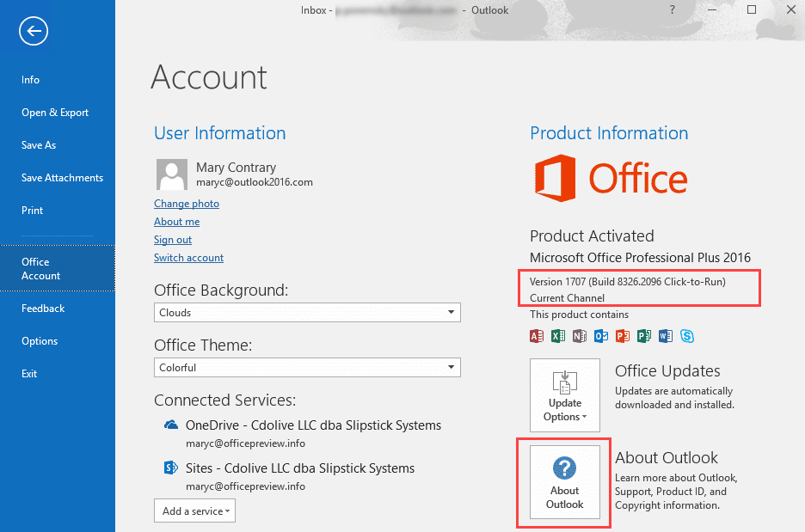Open Update Options menu
The height and width of the screenshot is (532, 805).
pos(565,395)
